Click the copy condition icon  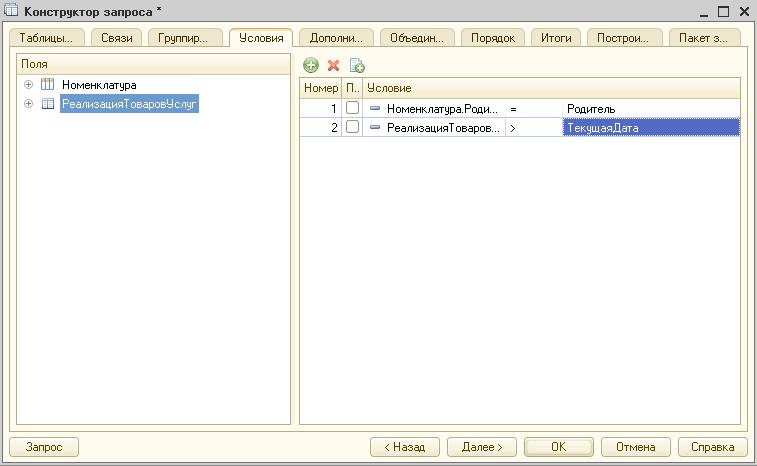(x=357, y=65)
